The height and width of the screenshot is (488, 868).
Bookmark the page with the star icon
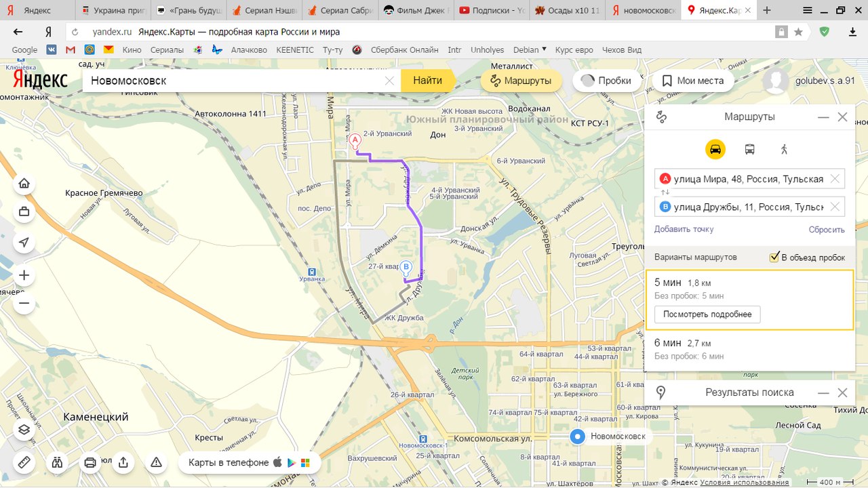point(799,32)
